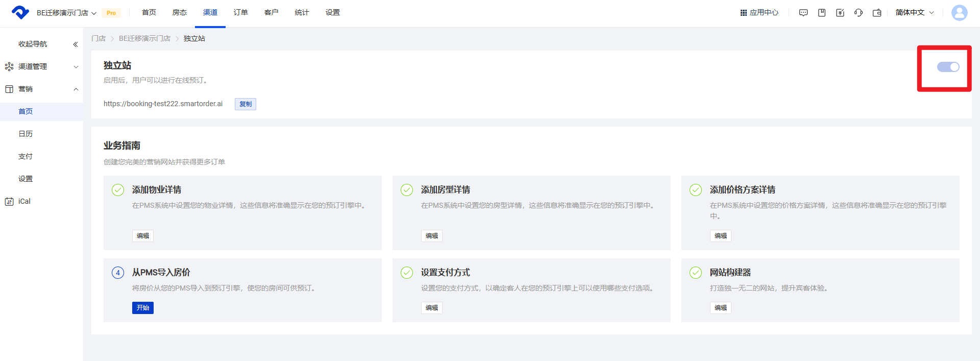Go to the 首页 top menu
Viewport: 980px width, 361px height.
149,12
